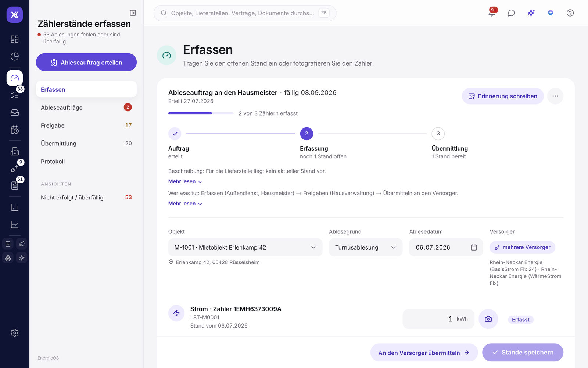Expand the second Mehr lesen link

click(185, 204)
